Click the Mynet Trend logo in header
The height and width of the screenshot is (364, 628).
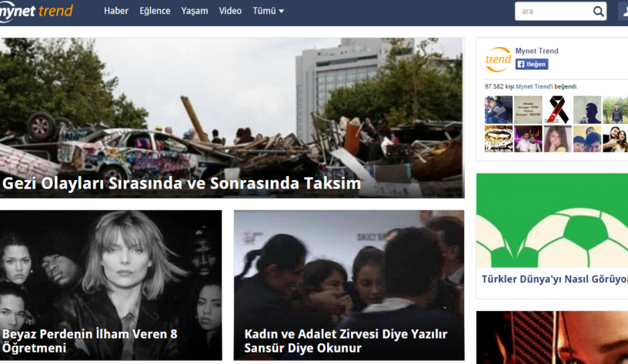point(36,11)
